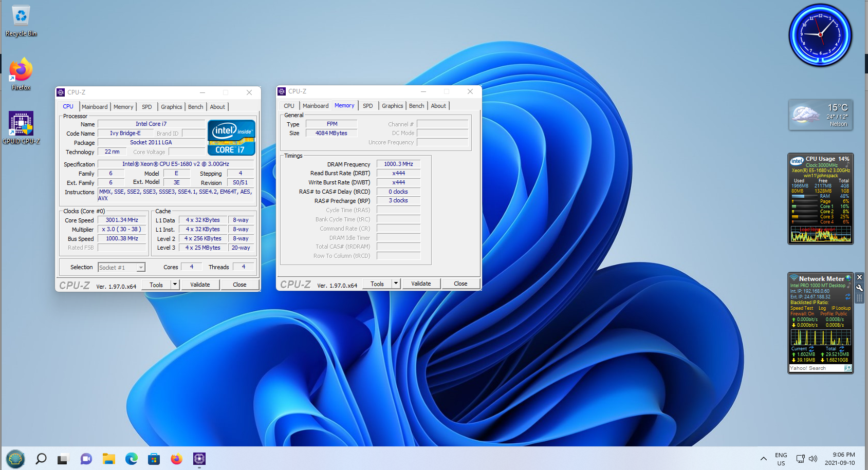This screenshot has height=470, width=868.
Task: Click Validate in Memory CPU-Z window
Action: coord(421,284)
